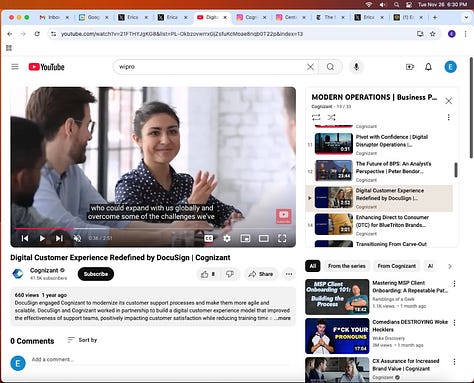Expand the description with ...more
Viewport: 474px width, 383px height.
(x=283, y=318)
